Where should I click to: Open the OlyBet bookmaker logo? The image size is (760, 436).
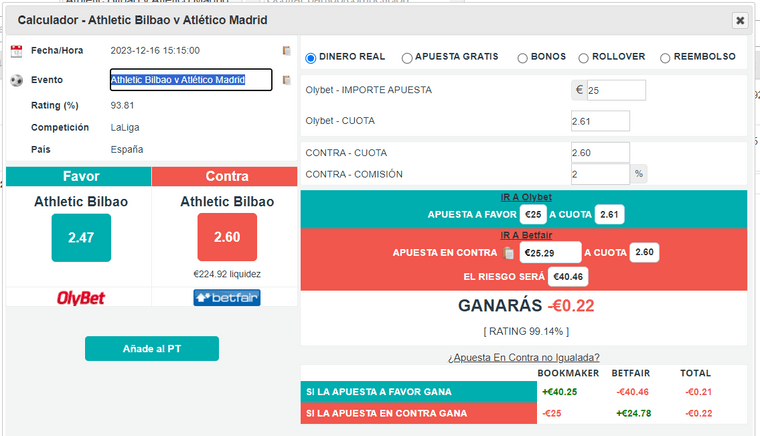point(80,298)
